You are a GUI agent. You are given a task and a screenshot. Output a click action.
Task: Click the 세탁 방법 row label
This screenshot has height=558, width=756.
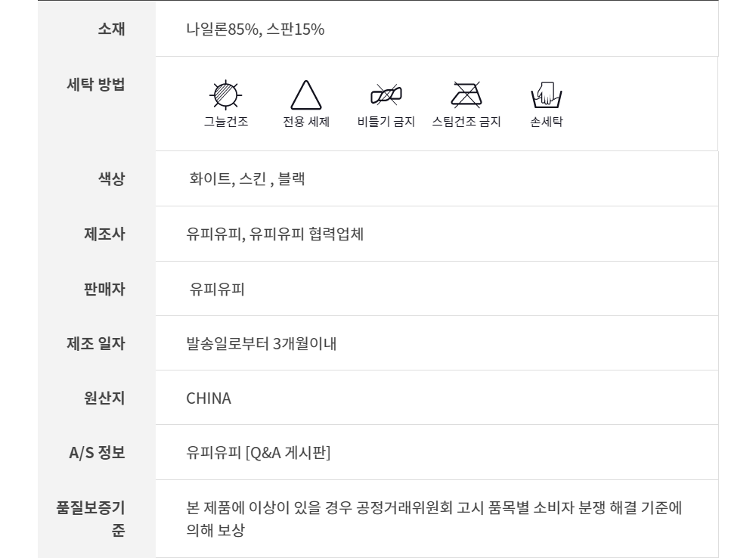(x=96, y=84)
